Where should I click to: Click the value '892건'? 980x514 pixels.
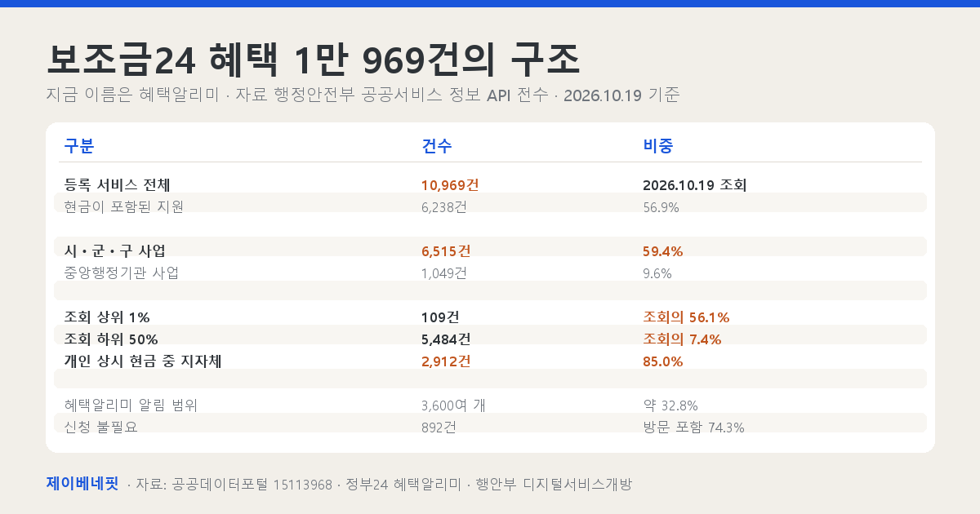(439, 428)
